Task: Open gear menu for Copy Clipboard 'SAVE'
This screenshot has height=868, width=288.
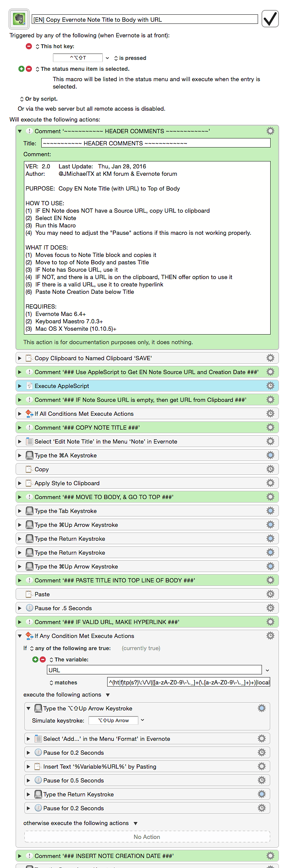Action: click(270, 358)
